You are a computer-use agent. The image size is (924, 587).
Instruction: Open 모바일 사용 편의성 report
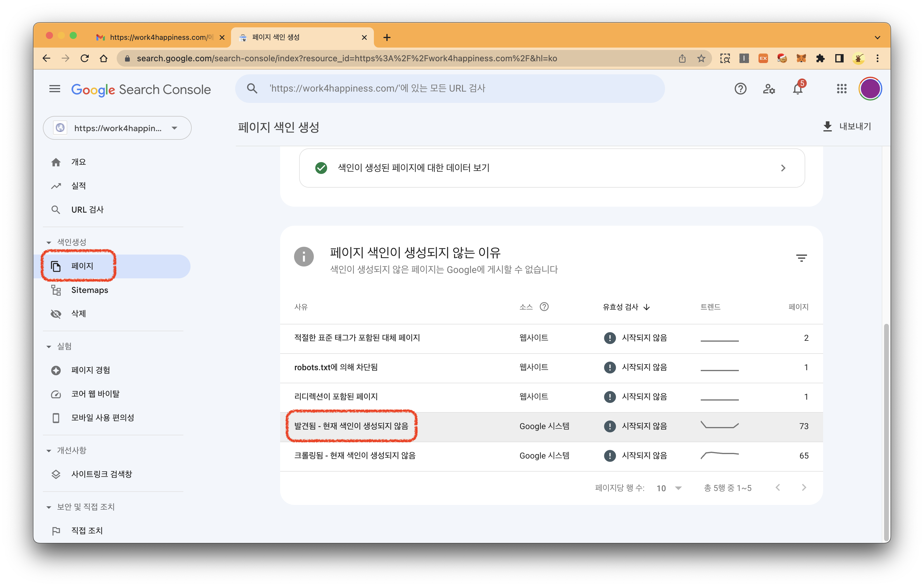pyautogui.click(x=103, y=418)
